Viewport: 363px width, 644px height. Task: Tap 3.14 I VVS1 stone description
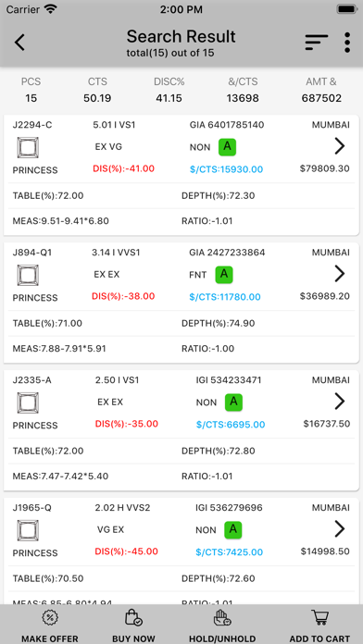pos(116,253)
